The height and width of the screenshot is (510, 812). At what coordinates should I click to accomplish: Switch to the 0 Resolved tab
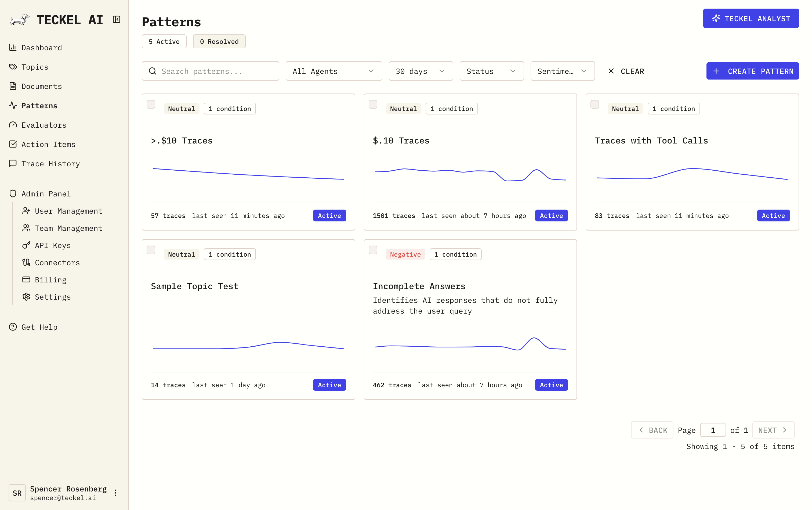(x=219, y=41)
